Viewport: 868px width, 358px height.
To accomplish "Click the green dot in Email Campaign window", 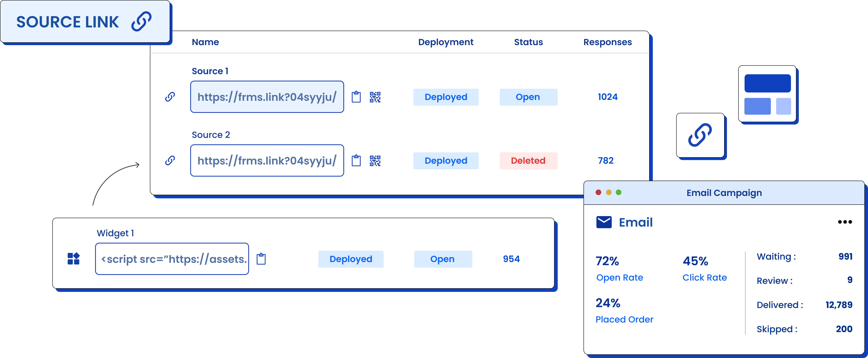I will (x=618, y=192).
